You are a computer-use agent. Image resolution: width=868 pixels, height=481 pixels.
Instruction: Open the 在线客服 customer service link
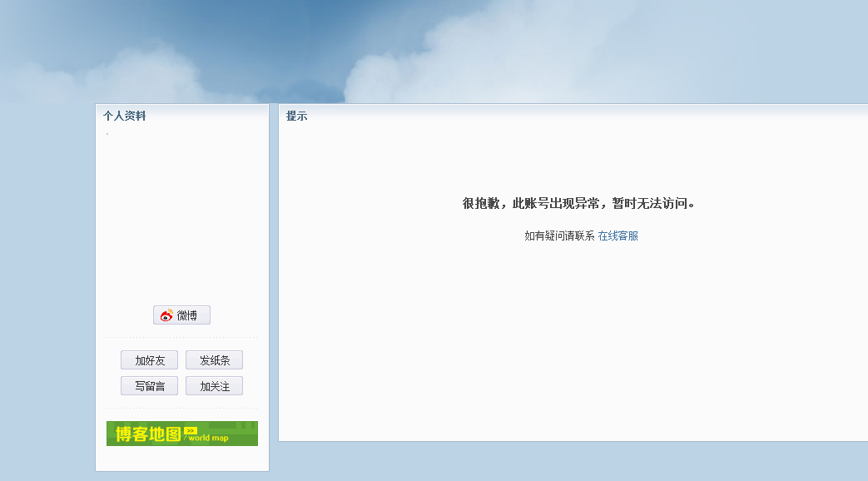click(618, 238)
